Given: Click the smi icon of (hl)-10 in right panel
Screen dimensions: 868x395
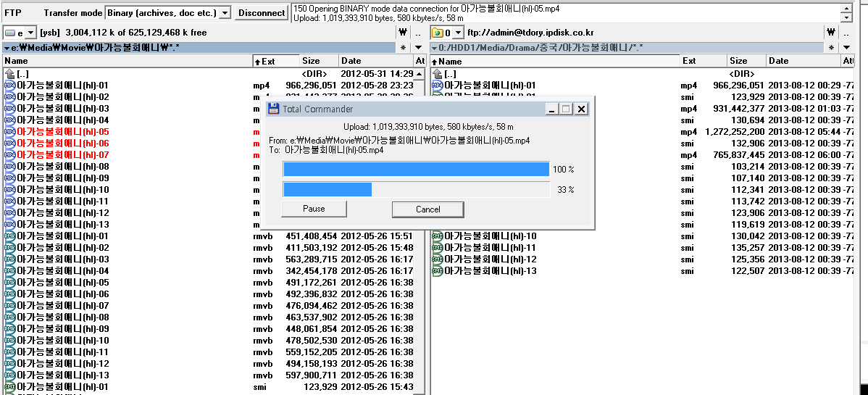Looking at the screenshot, I should 438,236.
